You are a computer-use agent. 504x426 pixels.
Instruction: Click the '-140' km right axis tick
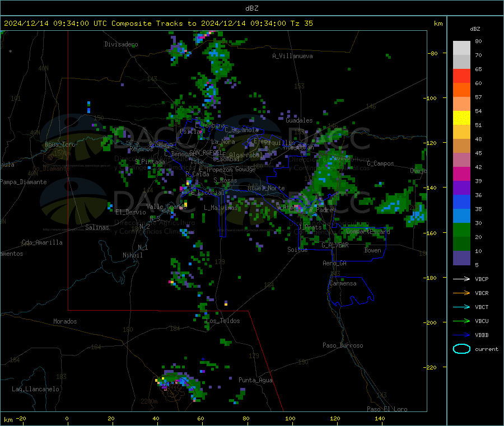431,188
